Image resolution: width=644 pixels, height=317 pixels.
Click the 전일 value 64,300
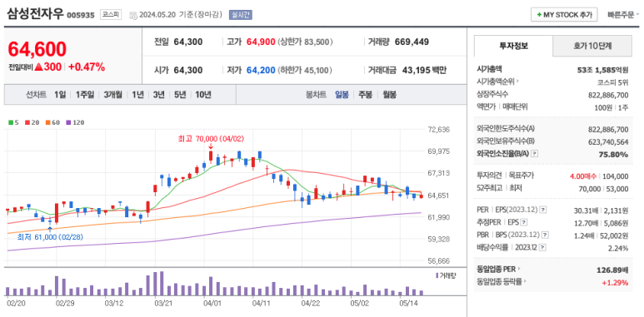pyautogui.click(x=188, y=42)
